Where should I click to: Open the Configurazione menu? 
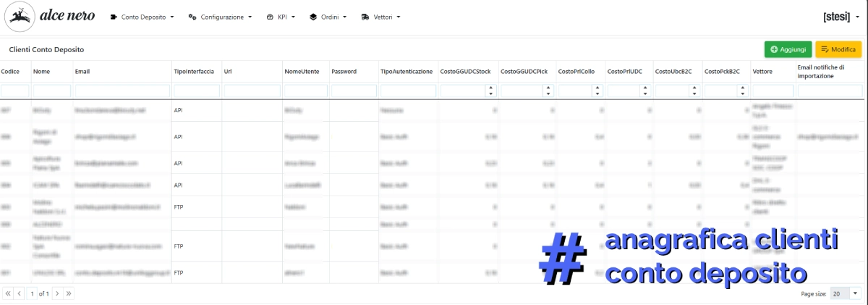coord(220,17)
